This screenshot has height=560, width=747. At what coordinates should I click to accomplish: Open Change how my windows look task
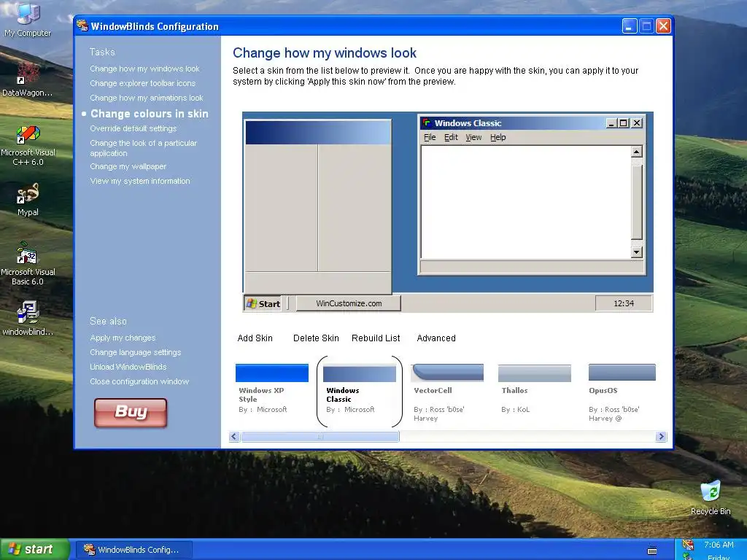click(x=145, y=69)
